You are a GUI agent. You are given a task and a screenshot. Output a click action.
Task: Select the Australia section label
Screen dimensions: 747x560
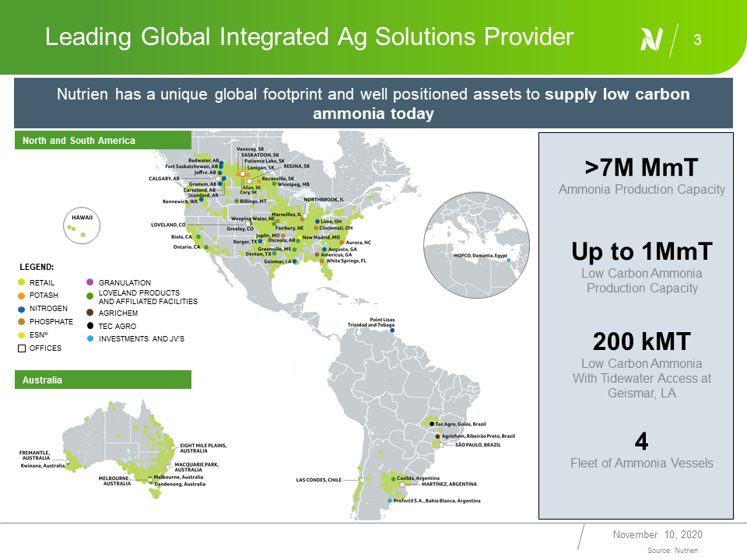tap(44, 380)
